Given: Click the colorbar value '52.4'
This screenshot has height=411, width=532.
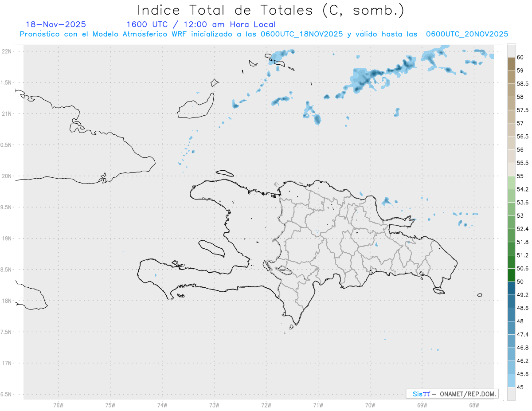Looking at the screenshot, I should click(523, 229).
